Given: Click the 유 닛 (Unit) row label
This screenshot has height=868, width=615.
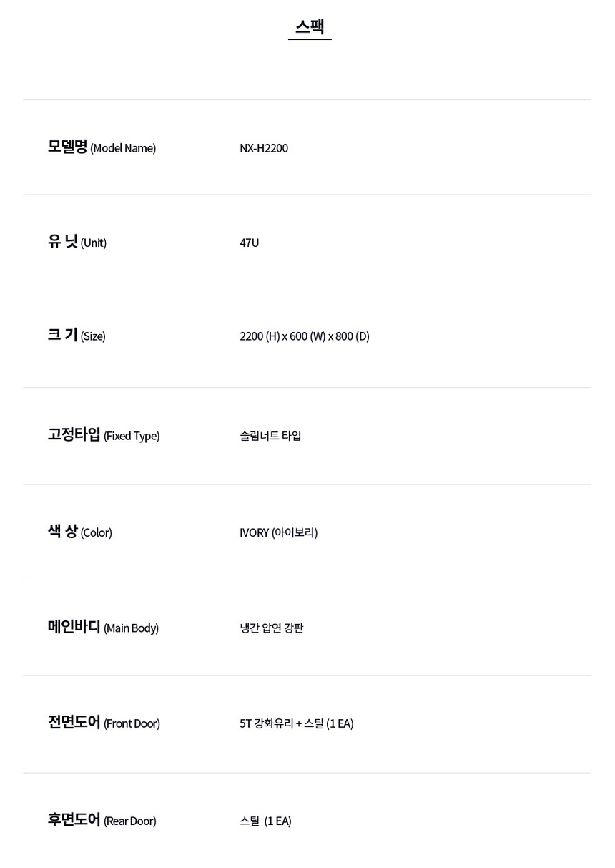Looking at the screenshot, I should pyautogui.click(x=77, y=242).
